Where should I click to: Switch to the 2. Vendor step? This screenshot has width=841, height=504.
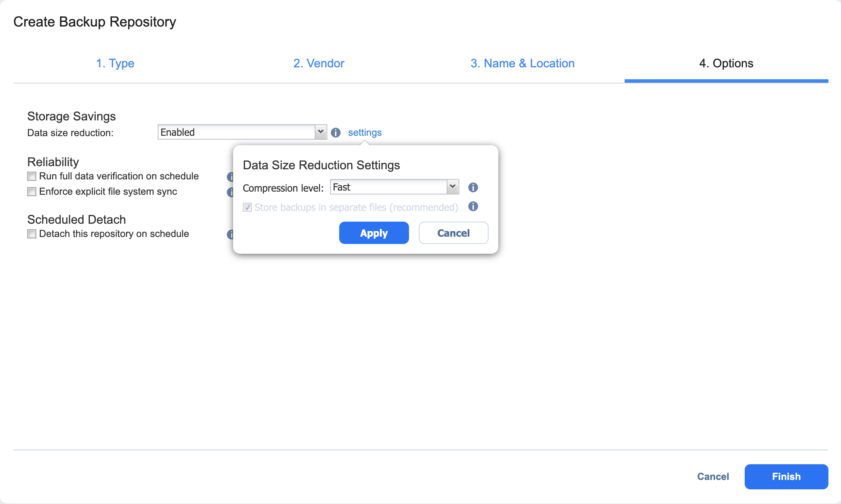(319, 63)
